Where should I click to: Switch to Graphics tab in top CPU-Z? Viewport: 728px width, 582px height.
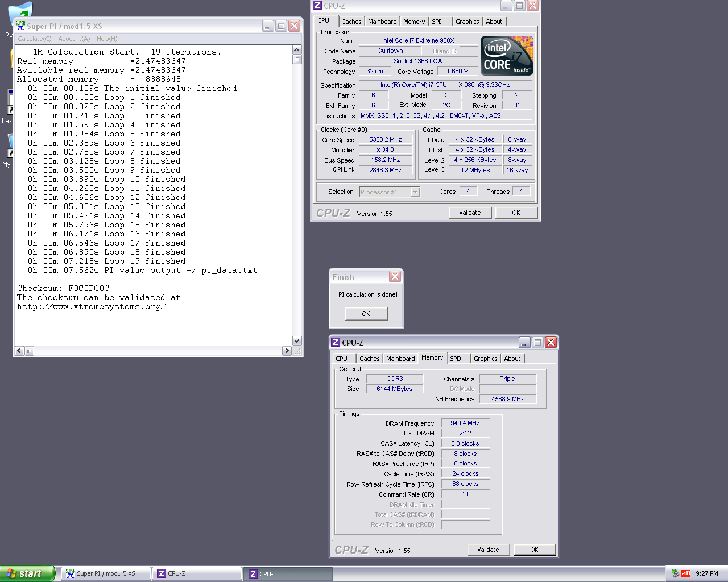[468, 22]
